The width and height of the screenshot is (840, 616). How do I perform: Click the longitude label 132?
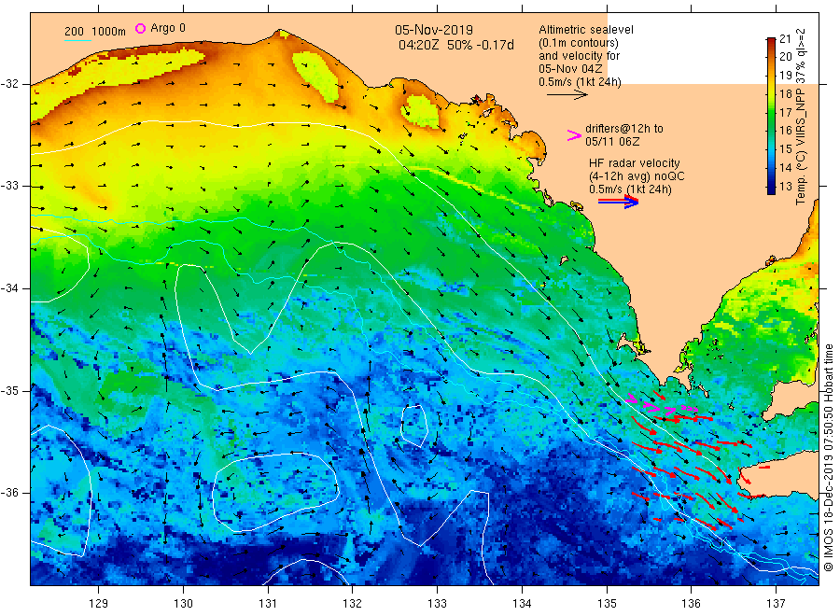pos(353,604)
